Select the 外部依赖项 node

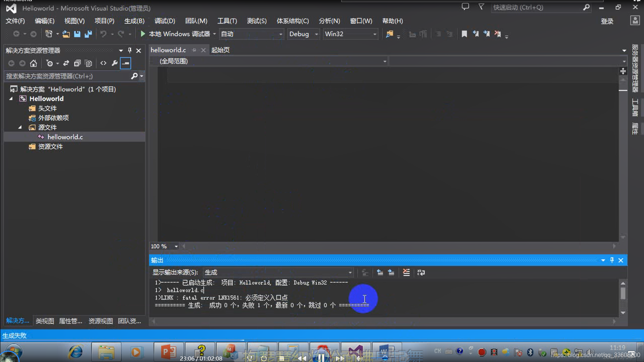pyautogui.click(x=53, y=118)
